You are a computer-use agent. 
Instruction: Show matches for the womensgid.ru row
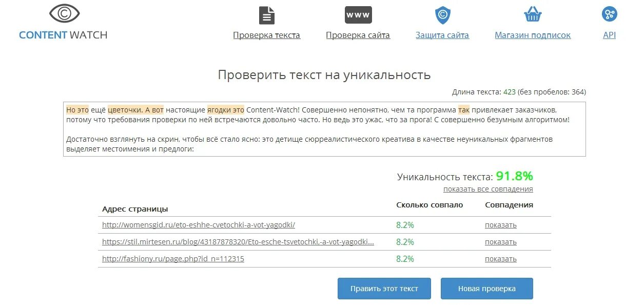tap(501, 225)
